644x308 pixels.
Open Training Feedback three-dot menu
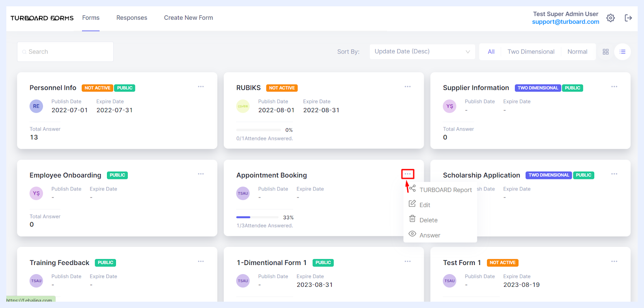pos(201,261)
